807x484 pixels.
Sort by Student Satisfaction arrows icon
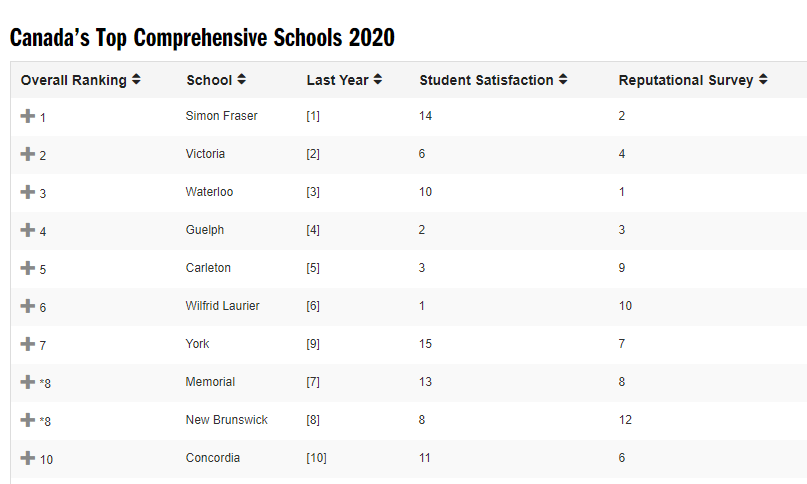(563, 79)
